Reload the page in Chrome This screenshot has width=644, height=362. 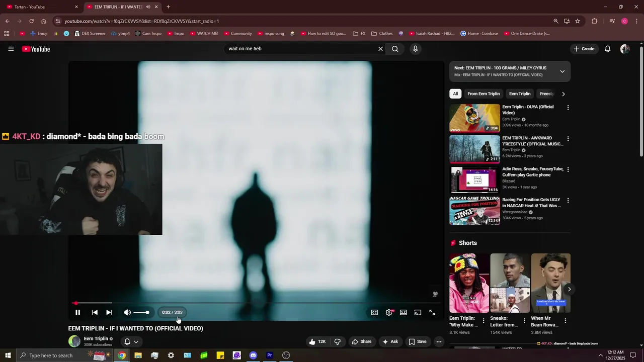tap(31, 21)
